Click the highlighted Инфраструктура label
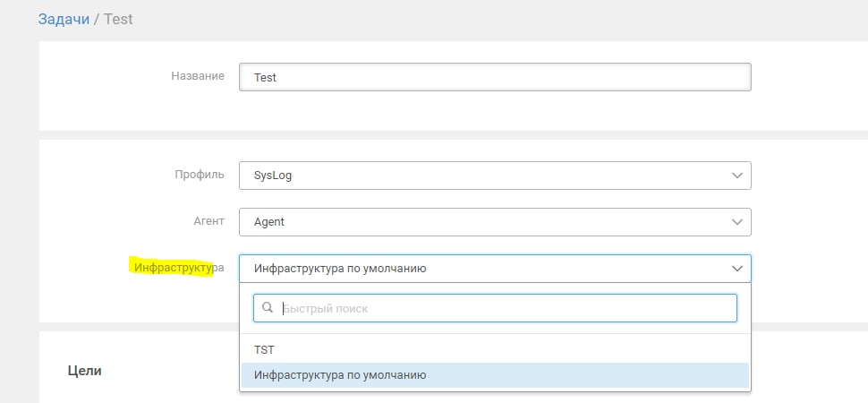Viewport: 868px width, 403px height. [x=179, y=268]
